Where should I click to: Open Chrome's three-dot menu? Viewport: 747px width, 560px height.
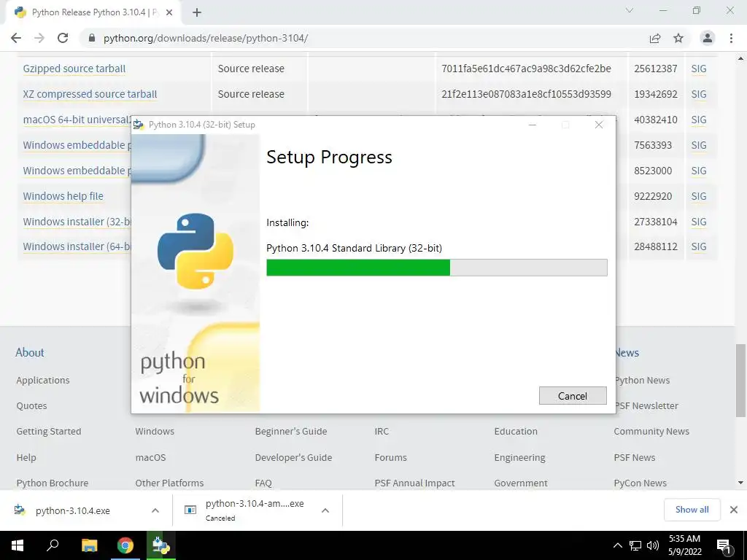[x=731, y=38]
